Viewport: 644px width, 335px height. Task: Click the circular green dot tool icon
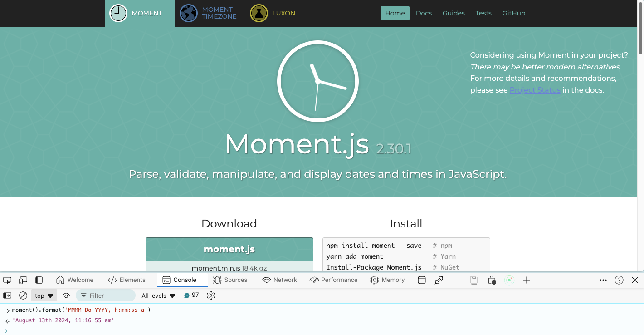pyautogui.click(x=509, y=280)
